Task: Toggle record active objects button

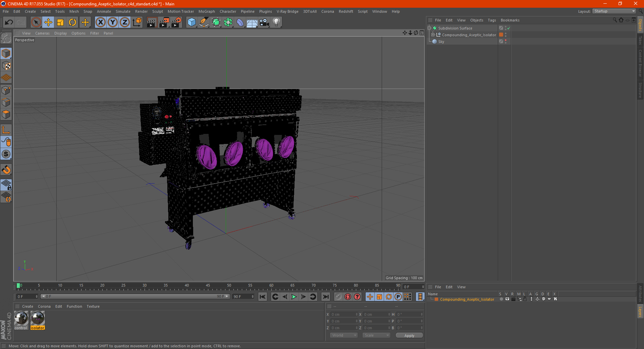Action: click(338, 297)
